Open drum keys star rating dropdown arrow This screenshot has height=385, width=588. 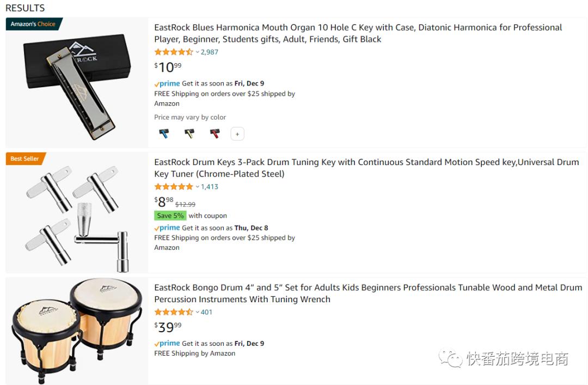[x=198, y=187]
